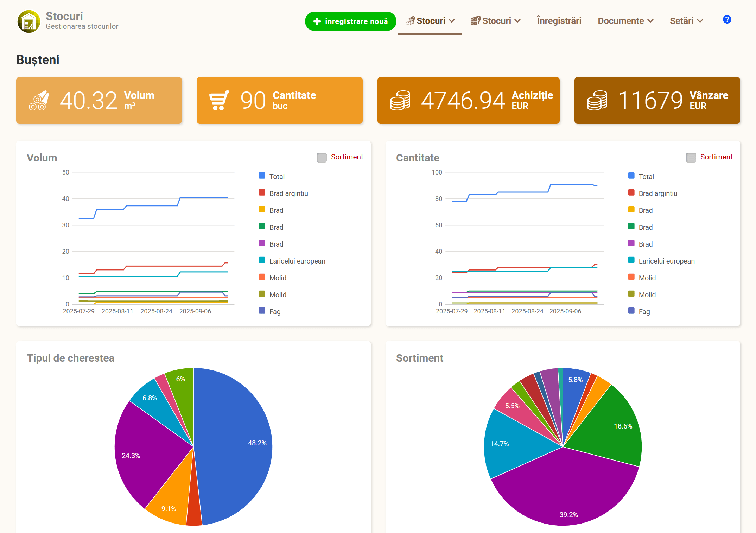Click the logs icon beside the first Stocuri menu
756x533 pixels.
410,21
